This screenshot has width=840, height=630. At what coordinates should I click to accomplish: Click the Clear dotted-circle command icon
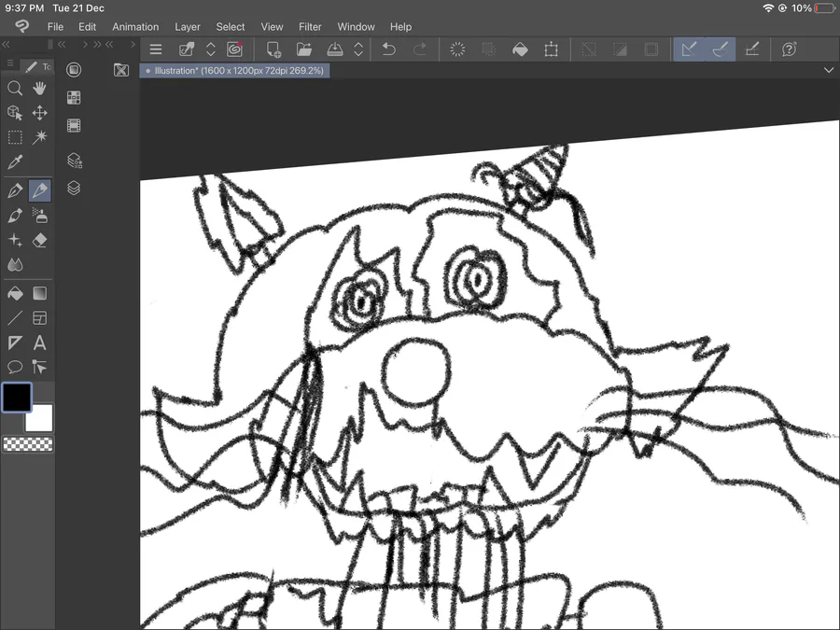click(x=457, y=49)
